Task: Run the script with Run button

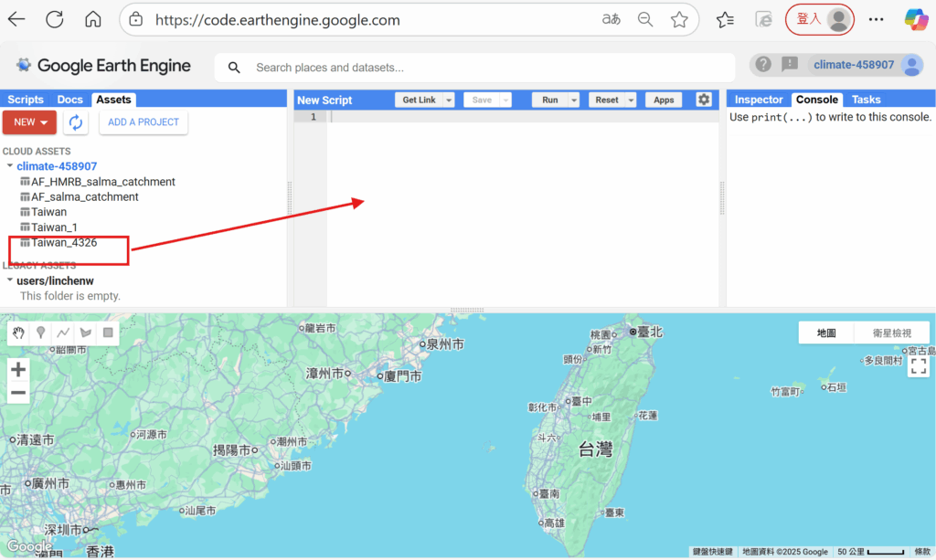Action: click(x=549, y=100)
